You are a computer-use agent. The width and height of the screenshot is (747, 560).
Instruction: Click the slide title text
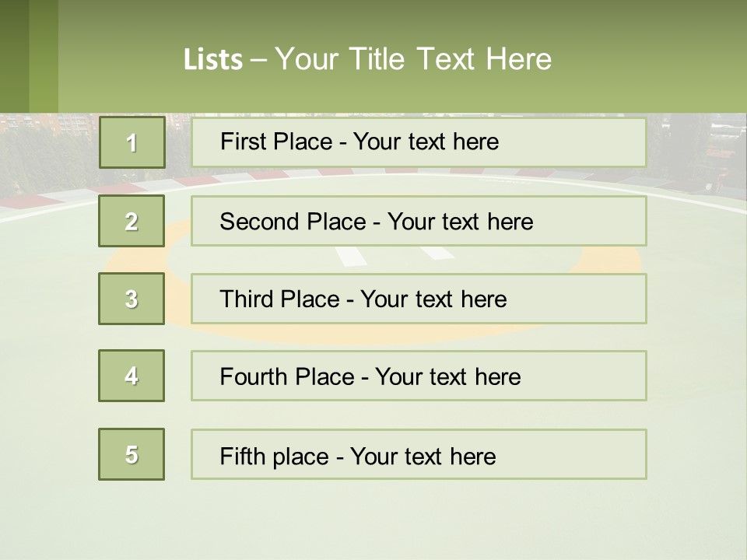click(367, 59)
